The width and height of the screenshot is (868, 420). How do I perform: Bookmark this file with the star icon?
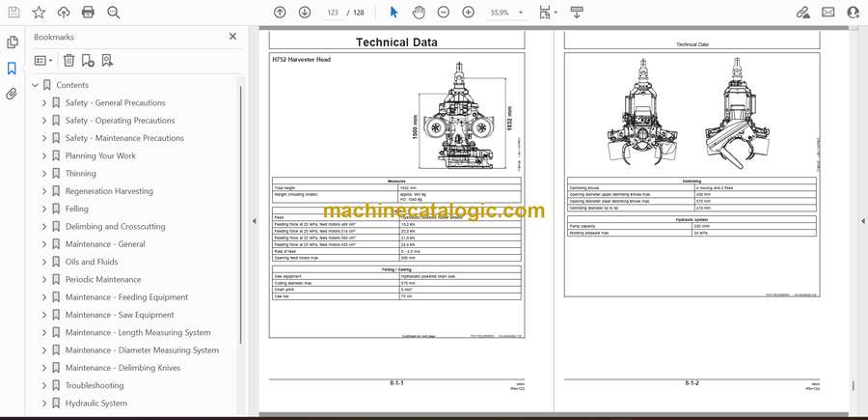click(x=39, y=13)
